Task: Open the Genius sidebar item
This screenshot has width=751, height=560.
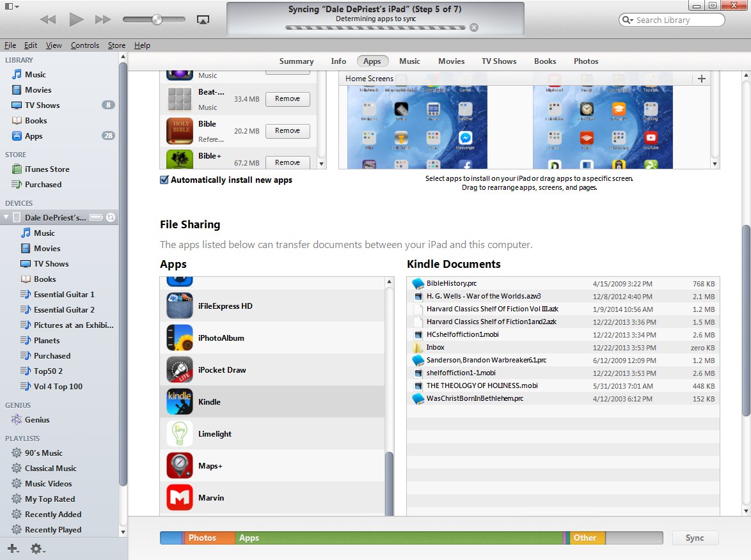Action: click(x=37, y=420)
